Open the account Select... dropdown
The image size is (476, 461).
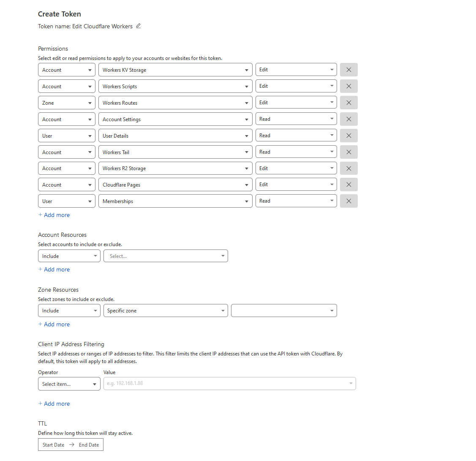[x=166, y=256]
